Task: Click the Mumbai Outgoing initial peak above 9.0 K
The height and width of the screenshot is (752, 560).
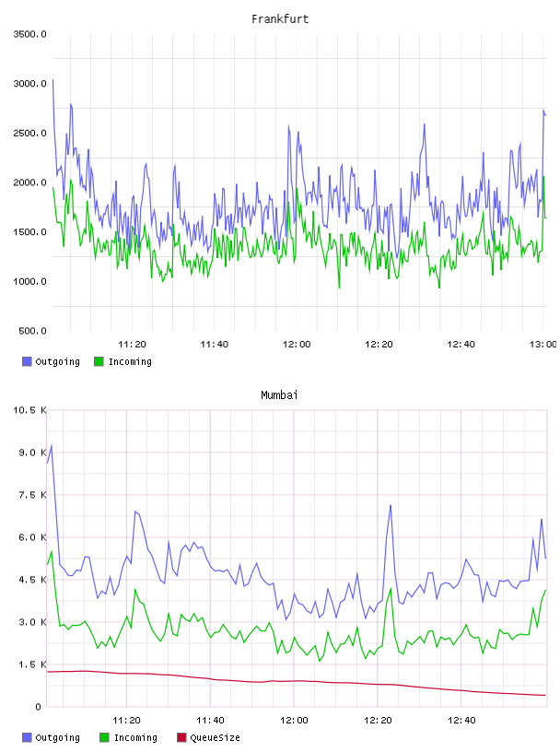Action: [x=52, y=445]
